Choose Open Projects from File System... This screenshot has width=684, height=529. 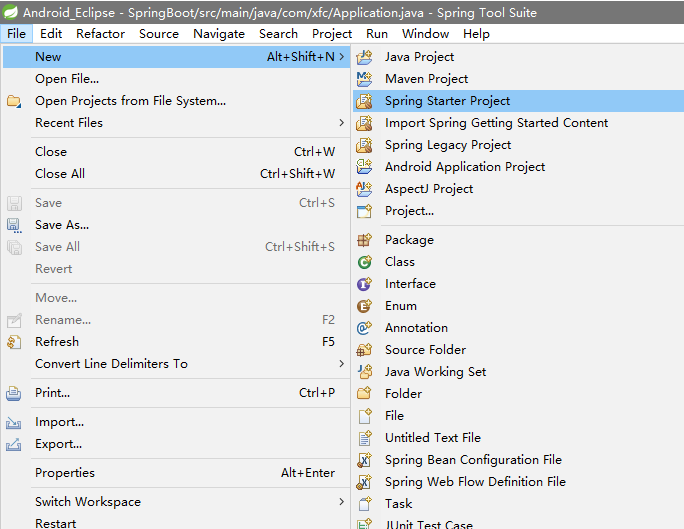pos(176,101)
